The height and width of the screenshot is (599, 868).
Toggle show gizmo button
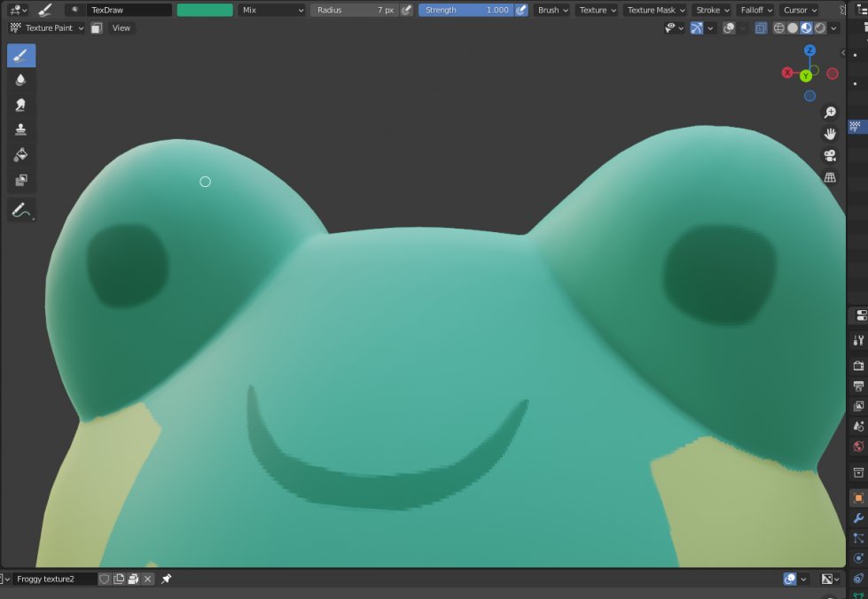click(x=697, y=28)
